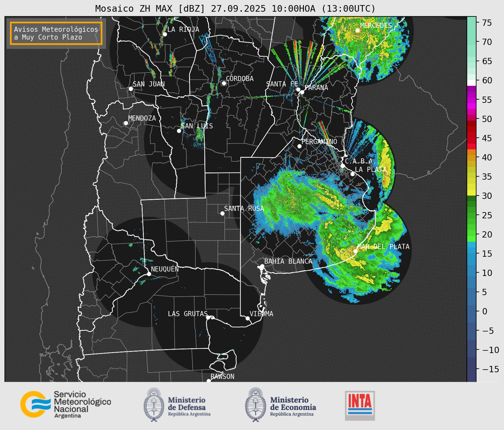Click the NEUQUÉN label text
Viewport: 504px width, 430px height.
pos(165,269)
